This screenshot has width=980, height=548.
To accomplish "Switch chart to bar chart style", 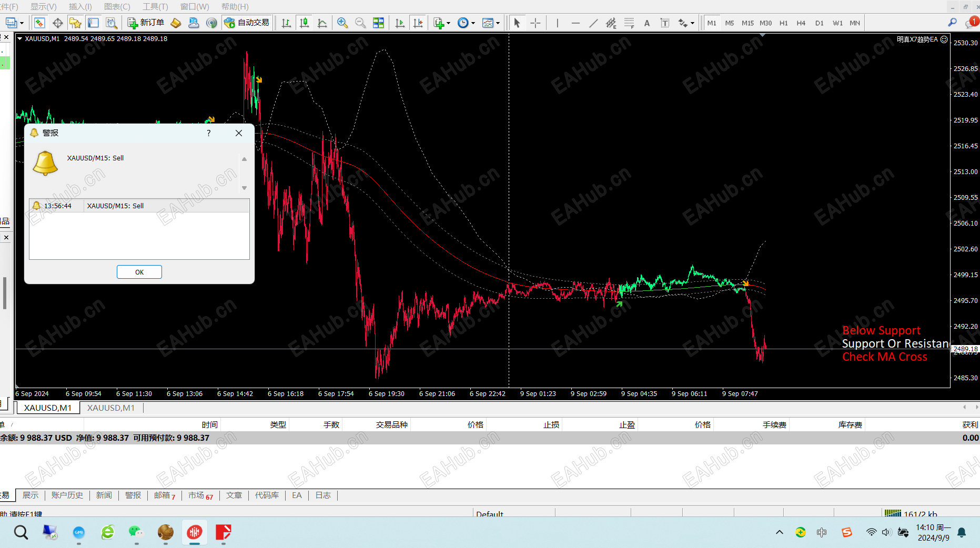I will point(286,23).
